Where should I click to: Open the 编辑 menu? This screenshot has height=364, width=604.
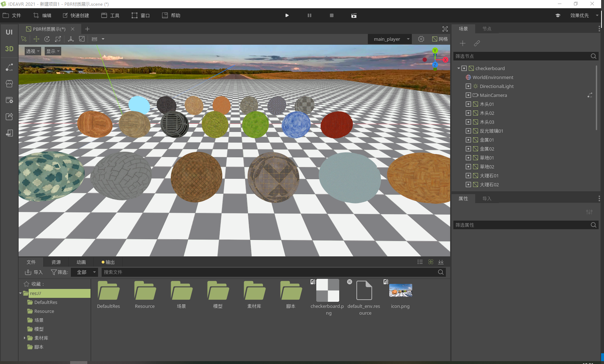click(x=42, y=15)
